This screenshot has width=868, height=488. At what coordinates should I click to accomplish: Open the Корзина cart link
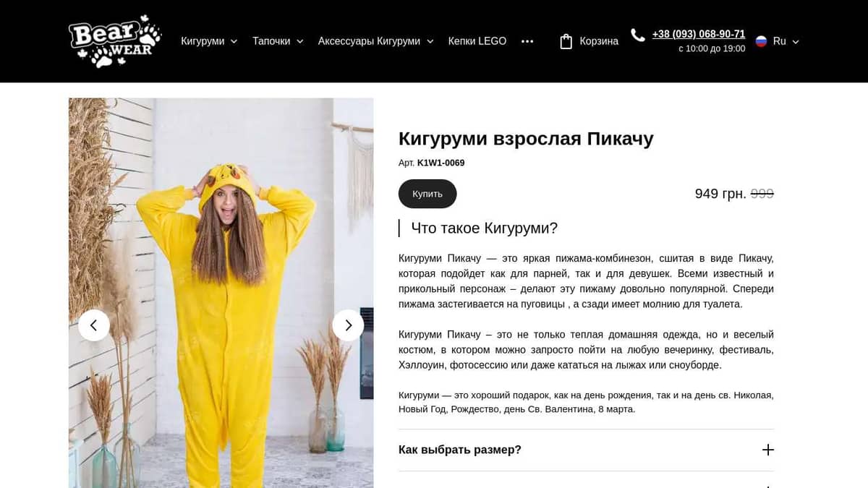pyautogui.click(x=599, y=41)
